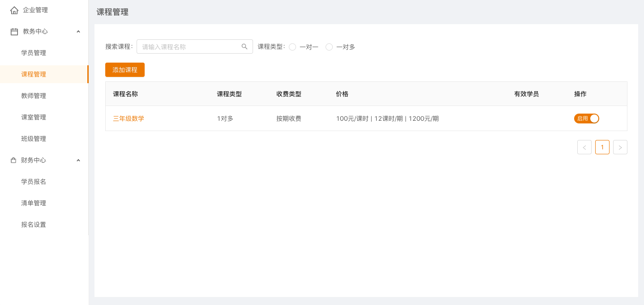This screenshot has height=305, width=644.
Task: Select page 1 in pagination
Action: 602,147
